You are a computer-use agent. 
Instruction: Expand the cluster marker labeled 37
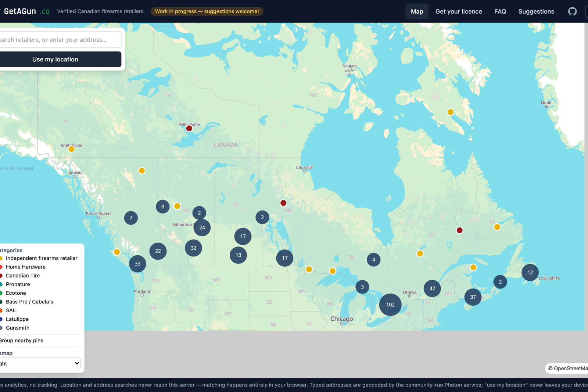[x=473, y=297]
